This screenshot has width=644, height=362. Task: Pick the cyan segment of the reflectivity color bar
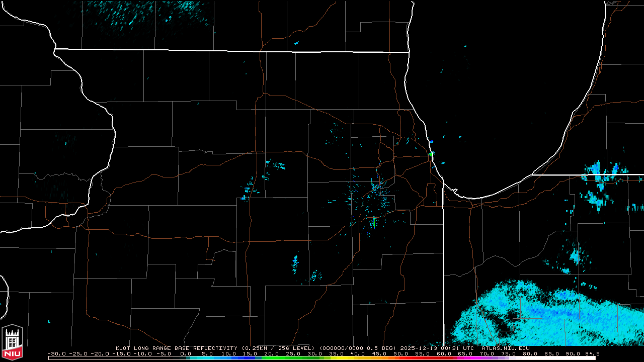(201, 358)
